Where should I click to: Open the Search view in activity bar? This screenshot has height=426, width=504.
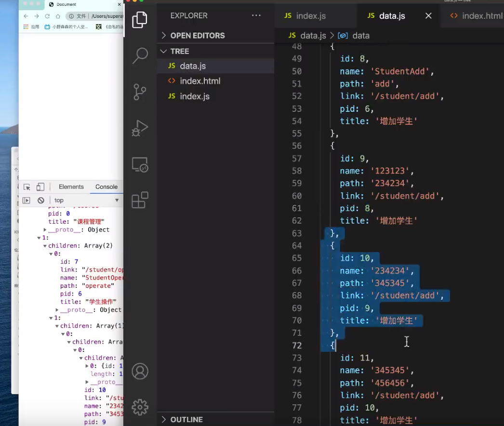[x=140, y=55]
